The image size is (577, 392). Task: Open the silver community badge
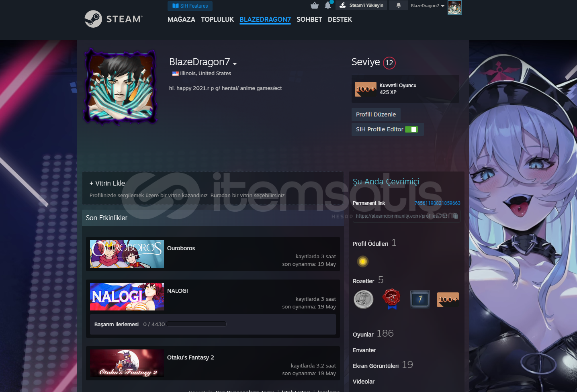point(364,299)
